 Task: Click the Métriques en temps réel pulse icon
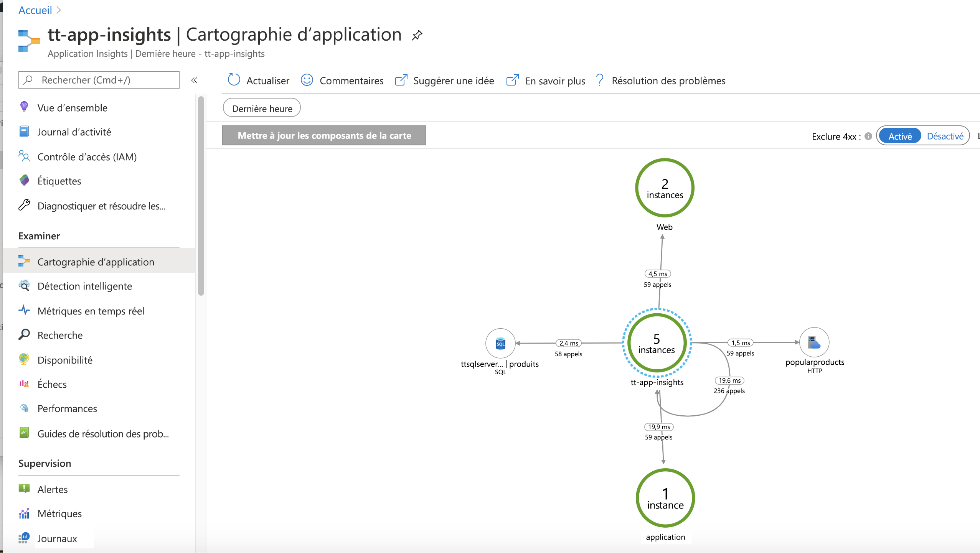tap(24, 310)
